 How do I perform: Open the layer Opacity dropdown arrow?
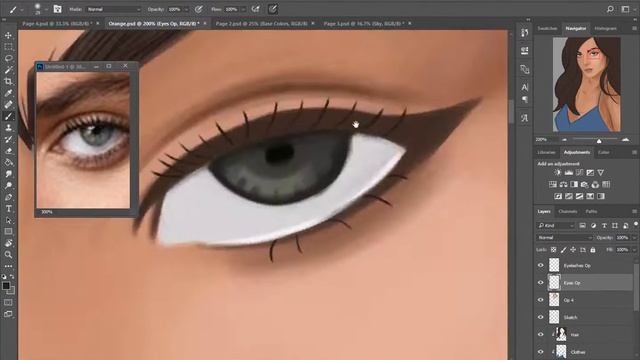tap(634, 238)
